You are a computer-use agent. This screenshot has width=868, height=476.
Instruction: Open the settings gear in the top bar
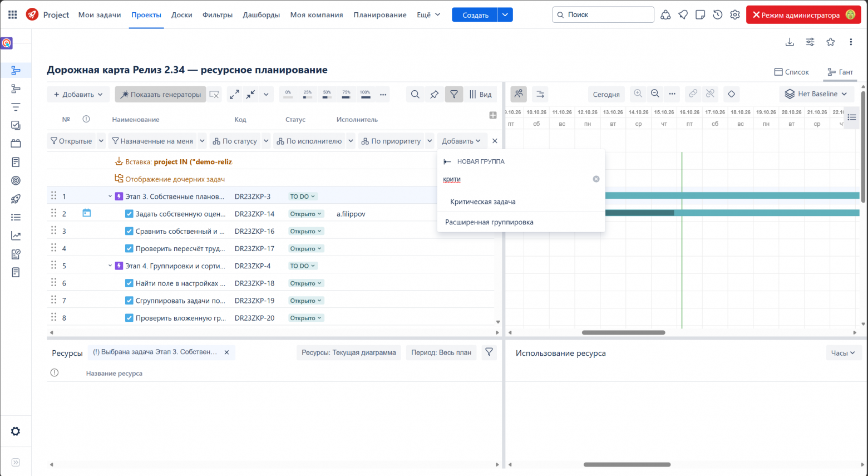[x=735, y=15]
